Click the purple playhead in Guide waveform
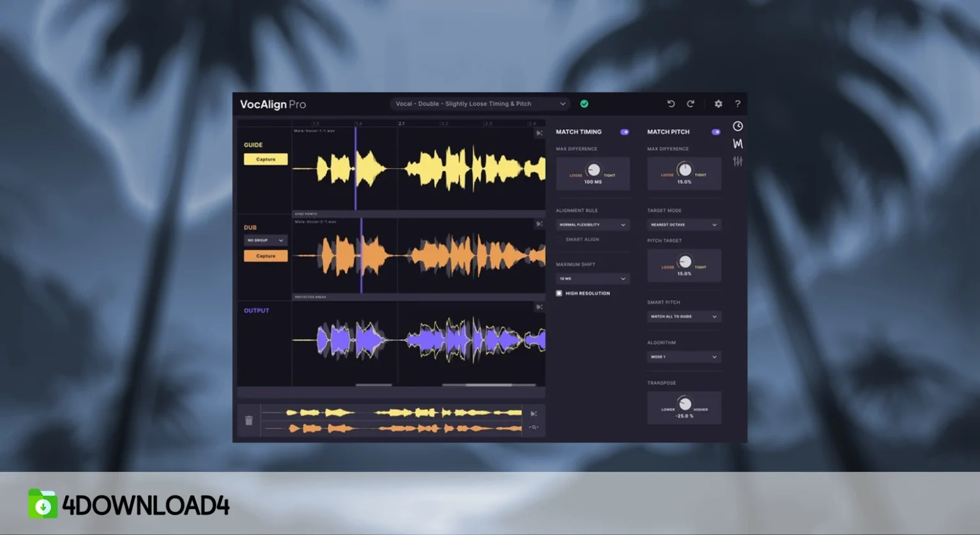 pos(355,168)
